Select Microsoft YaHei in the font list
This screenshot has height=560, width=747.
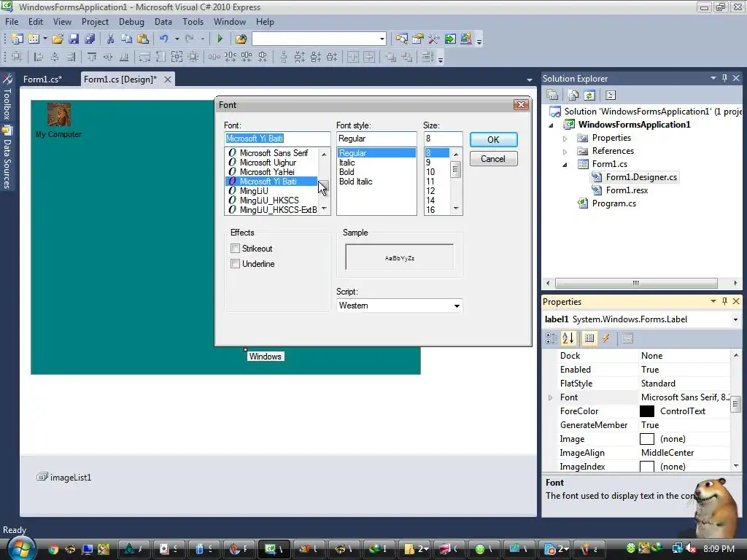tap(267, 172)
